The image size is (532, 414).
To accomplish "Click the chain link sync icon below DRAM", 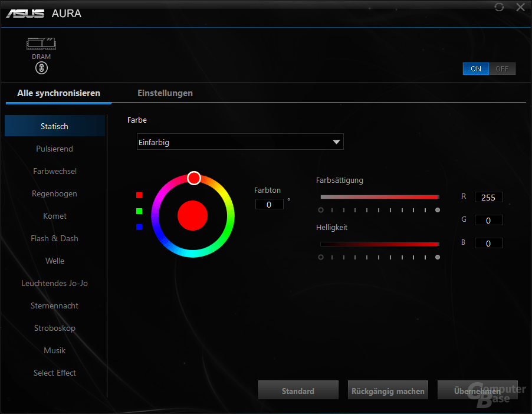I will pos(41,68).
